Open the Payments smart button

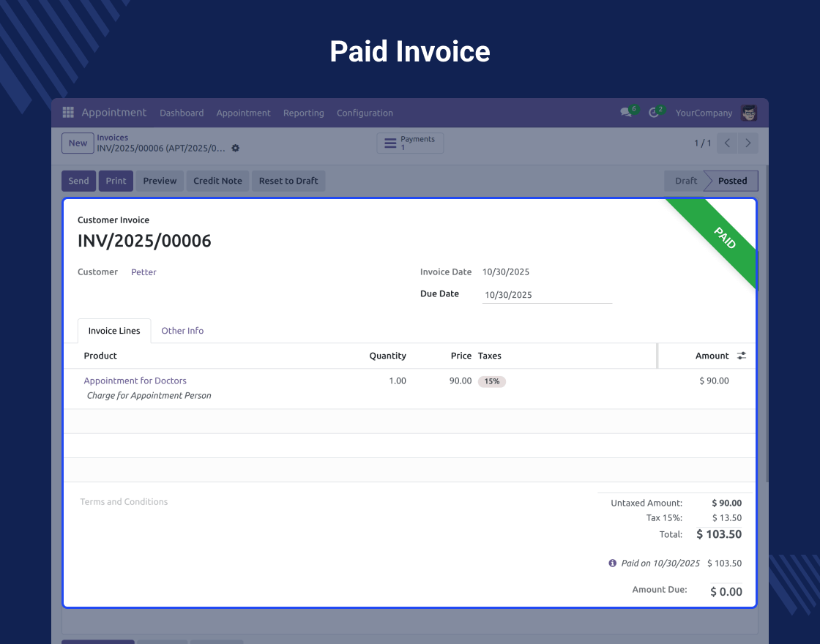point(410,143)
